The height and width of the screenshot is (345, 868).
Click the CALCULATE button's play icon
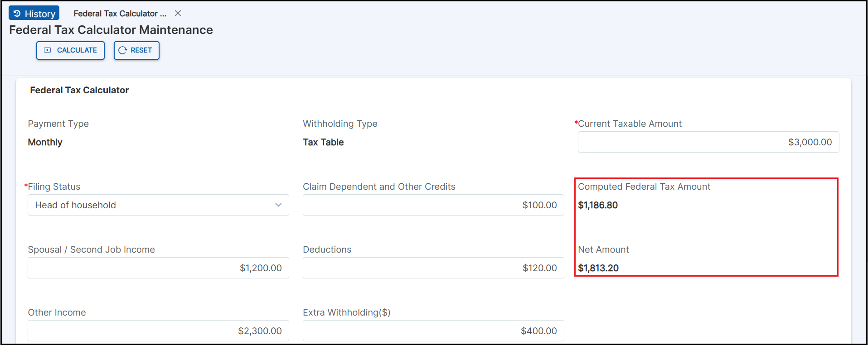tap(48, 50)
